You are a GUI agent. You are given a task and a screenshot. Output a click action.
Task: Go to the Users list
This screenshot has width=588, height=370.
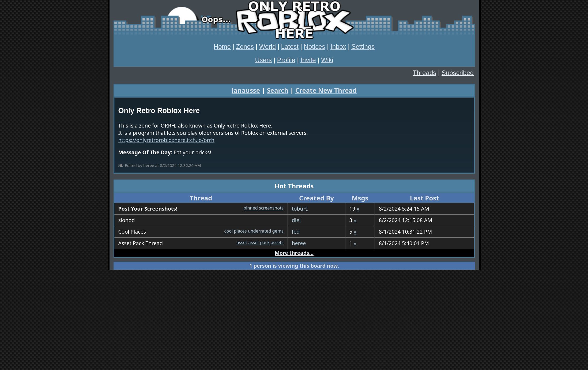[x=263, y=60]
